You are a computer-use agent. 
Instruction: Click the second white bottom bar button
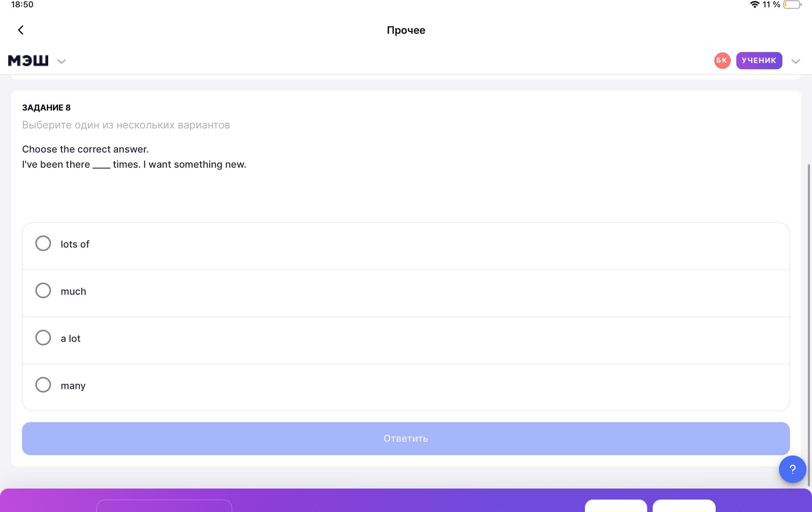(684, 506)
